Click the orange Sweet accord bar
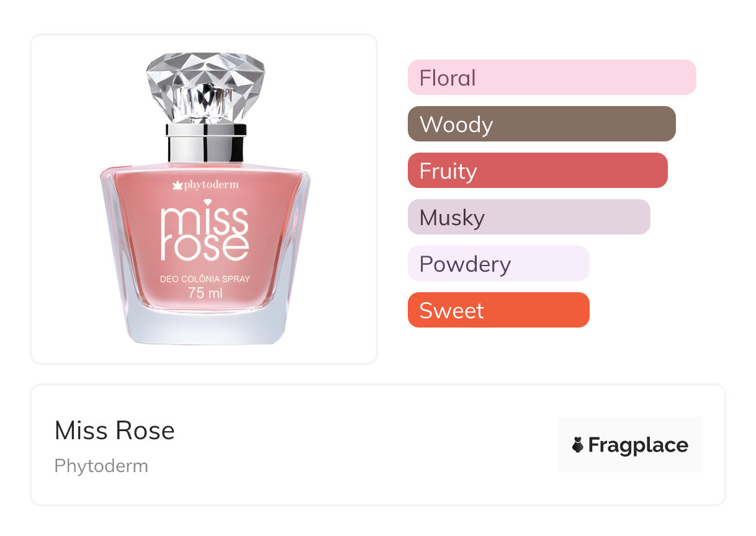 (x=498, y=310)
